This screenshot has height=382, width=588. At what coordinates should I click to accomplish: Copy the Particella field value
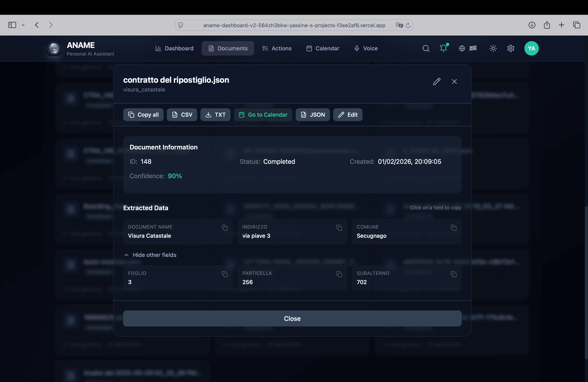(x=339, y=274)
